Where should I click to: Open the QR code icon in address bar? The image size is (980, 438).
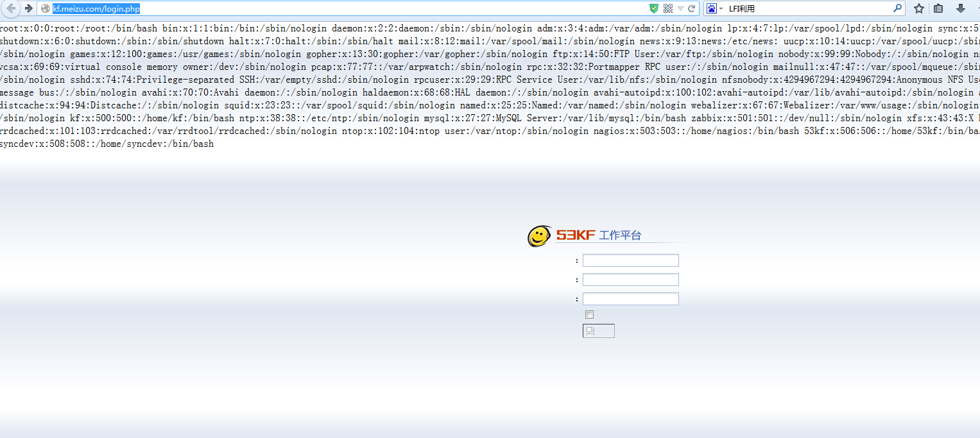pos(668,8)
